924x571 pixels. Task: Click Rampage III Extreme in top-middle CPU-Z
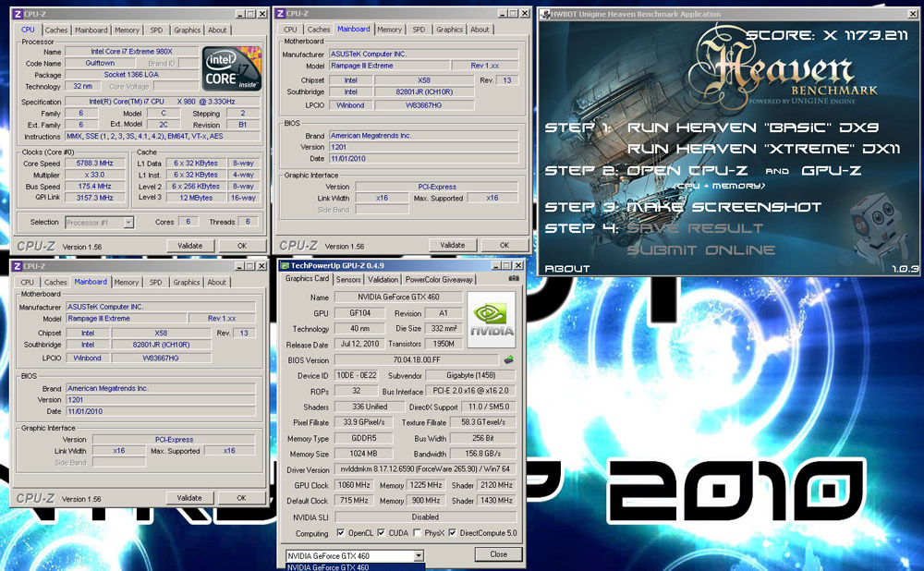point(390,66)
